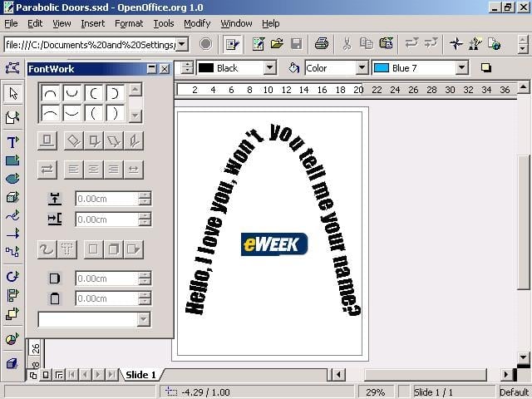Toggle FontWork Center alignment
This screenshot has height=399, width=532.
pos(94,169)
